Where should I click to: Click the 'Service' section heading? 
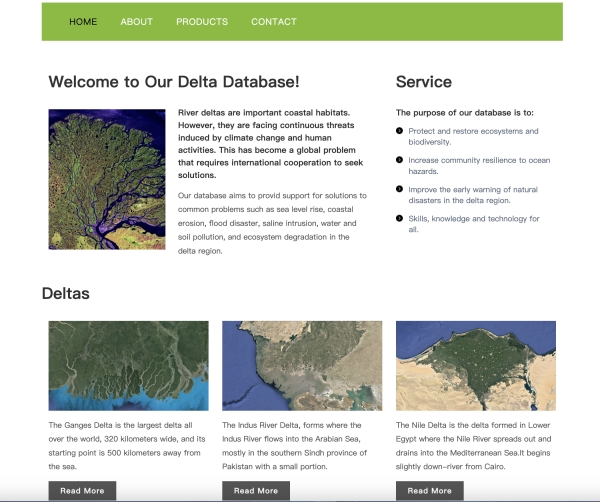(x=424, y=82)
